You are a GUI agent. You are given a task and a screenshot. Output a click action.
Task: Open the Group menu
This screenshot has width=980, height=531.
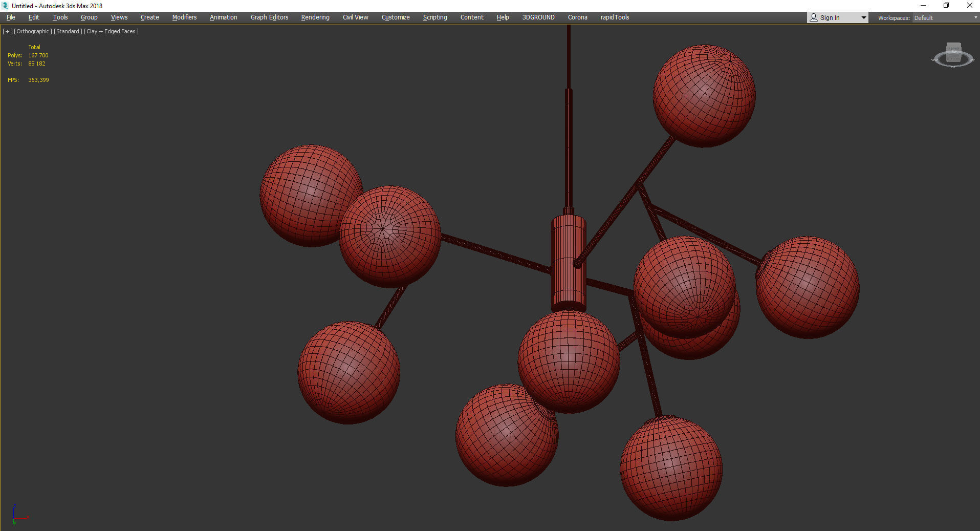click(89, 17)
